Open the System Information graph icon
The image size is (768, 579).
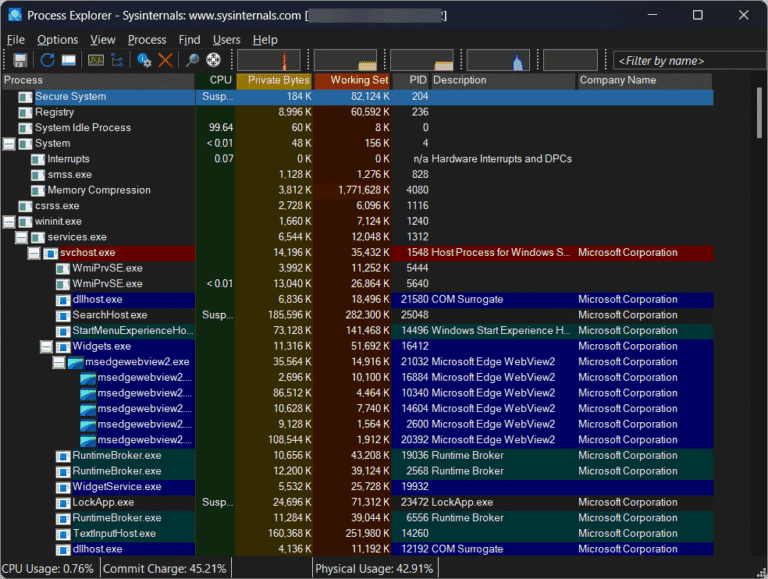coord(96,60)
